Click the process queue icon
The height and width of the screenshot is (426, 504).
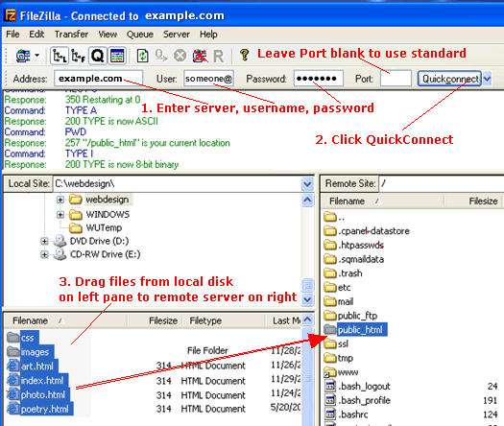coord(161,56)
